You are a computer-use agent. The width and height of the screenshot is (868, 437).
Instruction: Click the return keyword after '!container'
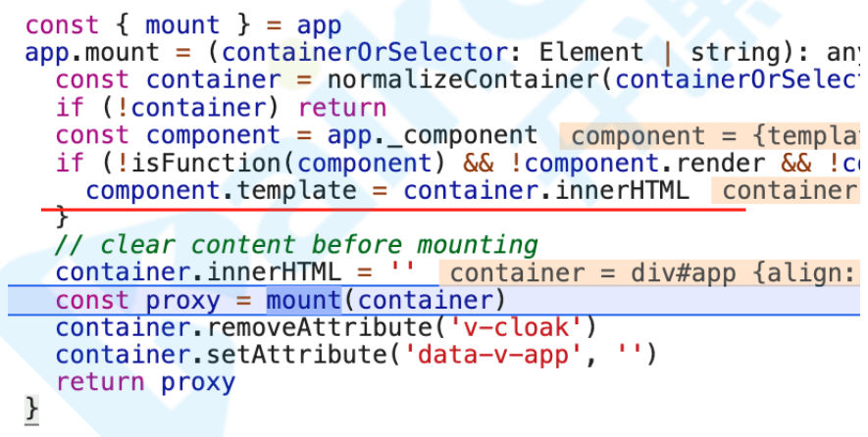(342, 108)
